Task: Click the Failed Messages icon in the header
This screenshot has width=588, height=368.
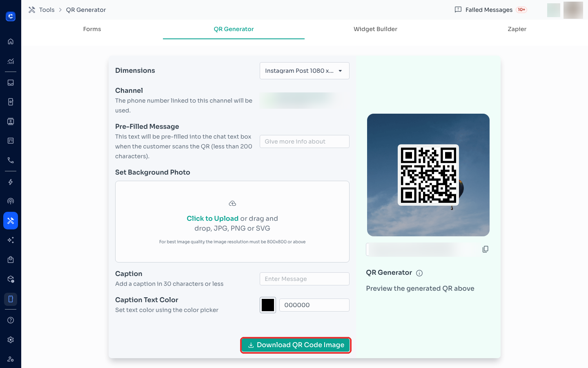Action: pos(458,9)
